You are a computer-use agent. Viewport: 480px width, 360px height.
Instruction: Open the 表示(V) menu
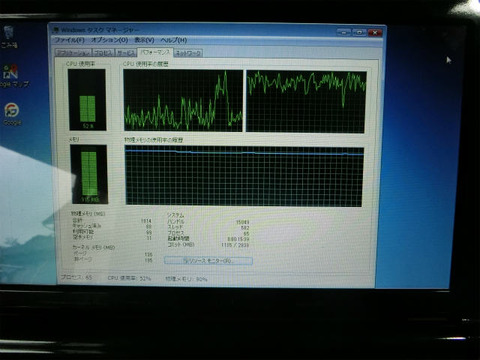[144, 40]
